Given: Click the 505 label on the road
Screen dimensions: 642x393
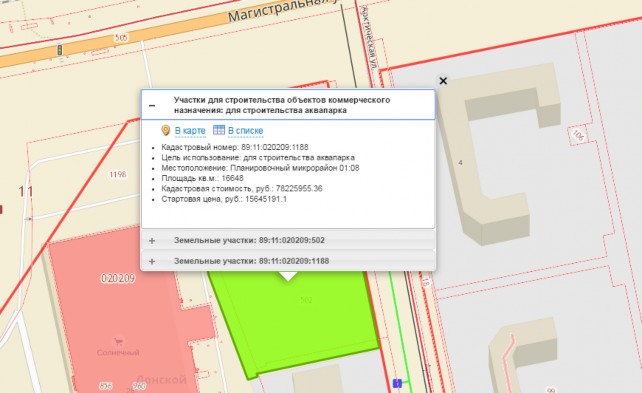Looking at the screenshot, I should click(x=121, y=38).
